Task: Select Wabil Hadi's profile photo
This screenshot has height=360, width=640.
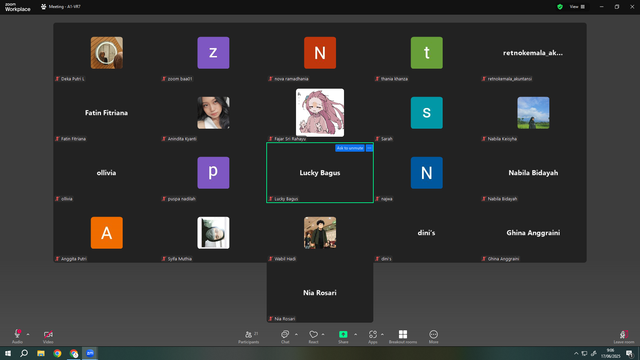Action: coord(320,233)
